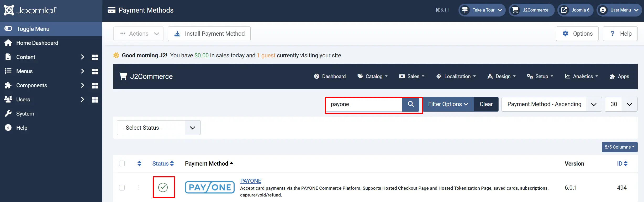This screenshot has height=202, width=644.
Task: Click the Help question-mark button
Action: [620, 34]
